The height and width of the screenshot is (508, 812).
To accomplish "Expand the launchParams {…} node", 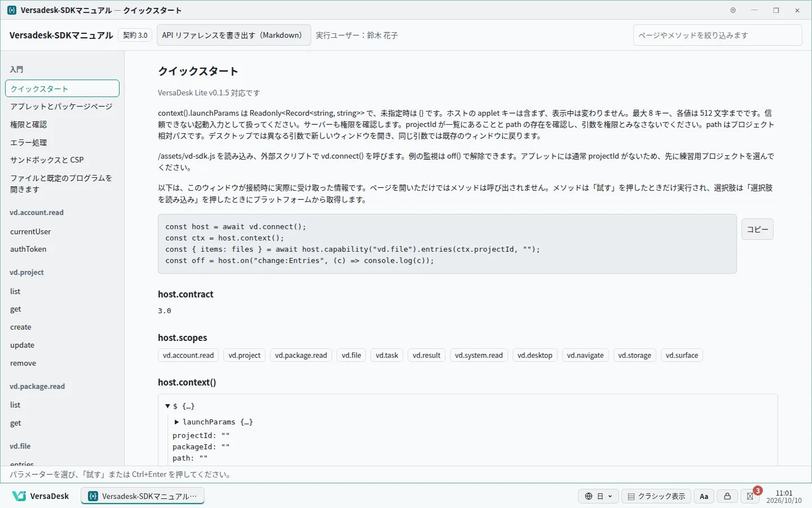I will pyautogui.click(x=176, y=422).
